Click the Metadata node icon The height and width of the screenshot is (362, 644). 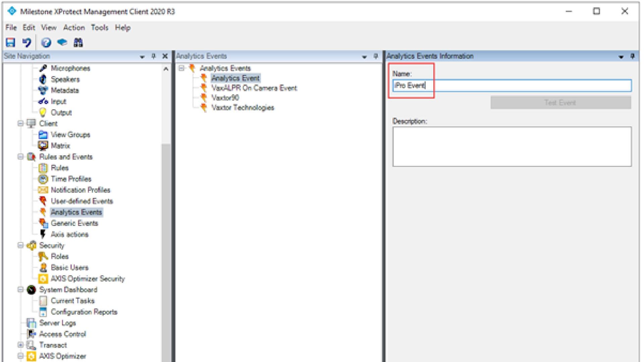[43, 90]
